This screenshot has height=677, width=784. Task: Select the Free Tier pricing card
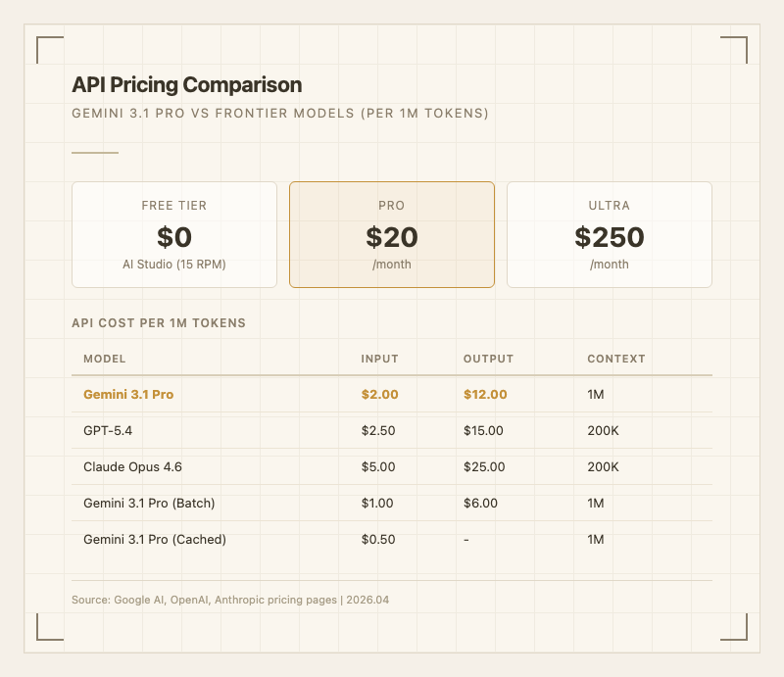174,234
